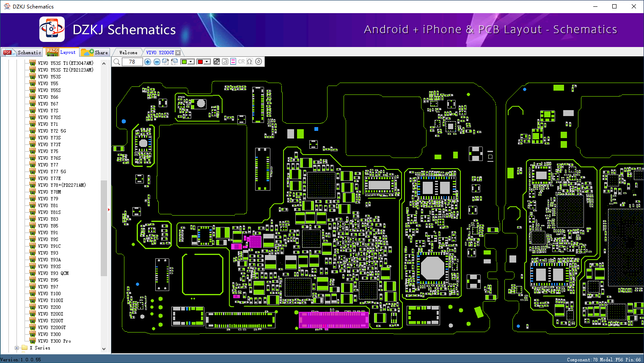Viewport: 644px width, 363px height.
Task: Zoom in with the blue plus button
Action: tap(148, 62)
